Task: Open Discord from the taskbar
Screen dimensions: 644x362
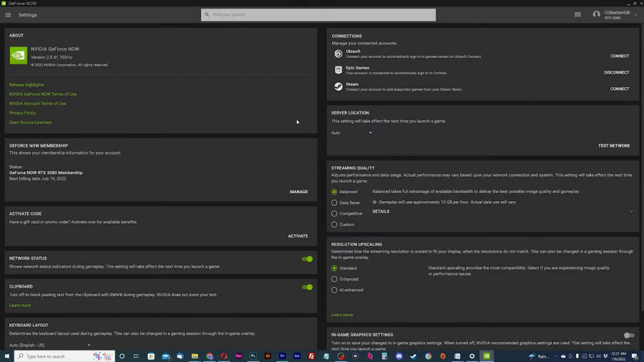Action: 399,356
